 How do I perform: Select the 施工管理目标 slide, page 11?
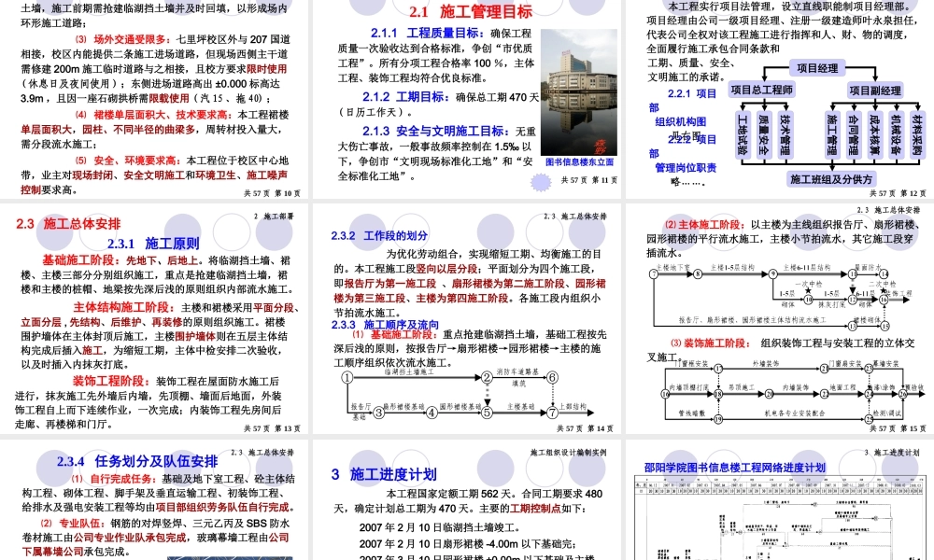(467, 99)
